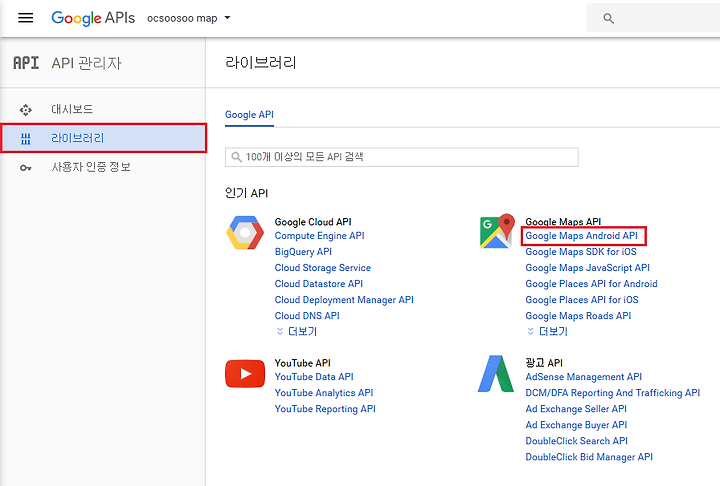Open Google Maps SDK for iOS link
This screenshot has width=720, height=486.
click(581, 252)
